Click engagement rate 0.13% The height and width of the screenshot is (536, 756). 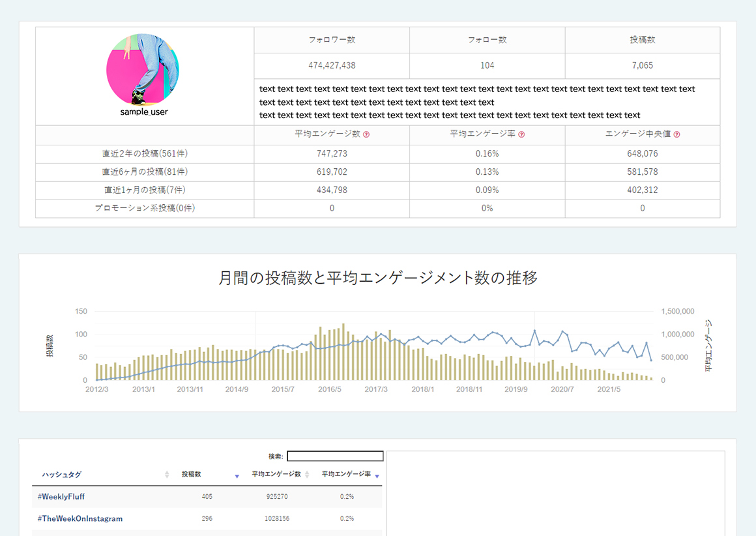tap(487, 172)
